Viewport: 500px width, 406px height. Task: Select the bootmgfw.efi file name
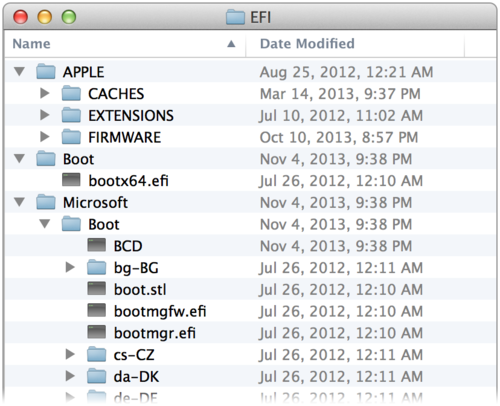coord(160,312)
